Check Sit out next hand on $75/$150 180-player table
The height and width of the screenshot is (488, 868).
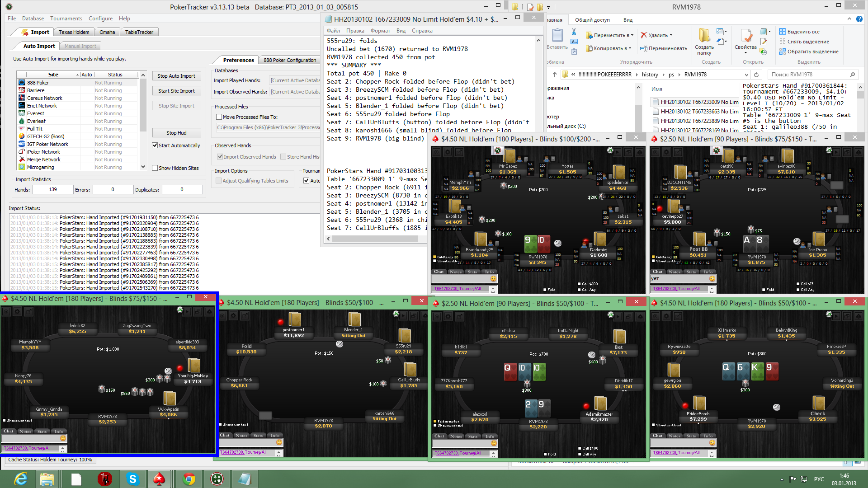[x=5, y=421]
